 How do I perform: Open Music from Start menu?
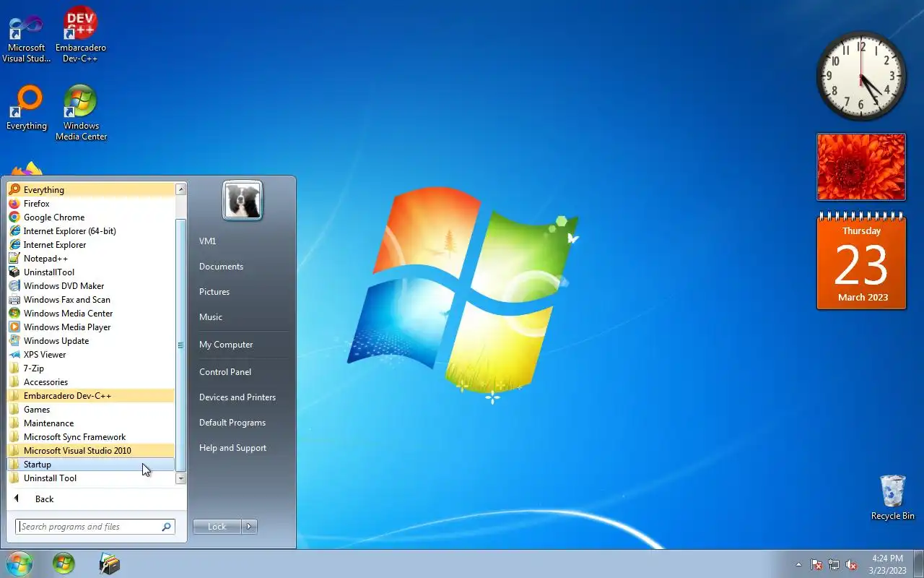(243, 317)
